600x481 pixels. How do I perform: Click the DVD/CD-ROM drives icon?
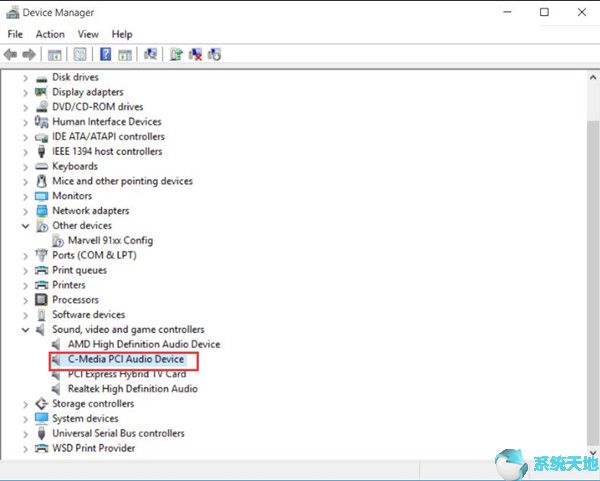click(x=41, y=107)
